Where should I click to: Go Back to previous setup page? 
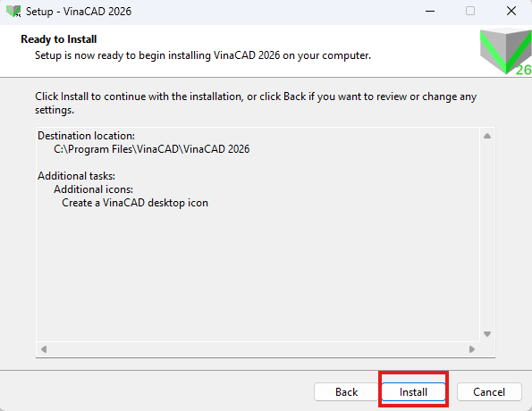pos(346,392)
